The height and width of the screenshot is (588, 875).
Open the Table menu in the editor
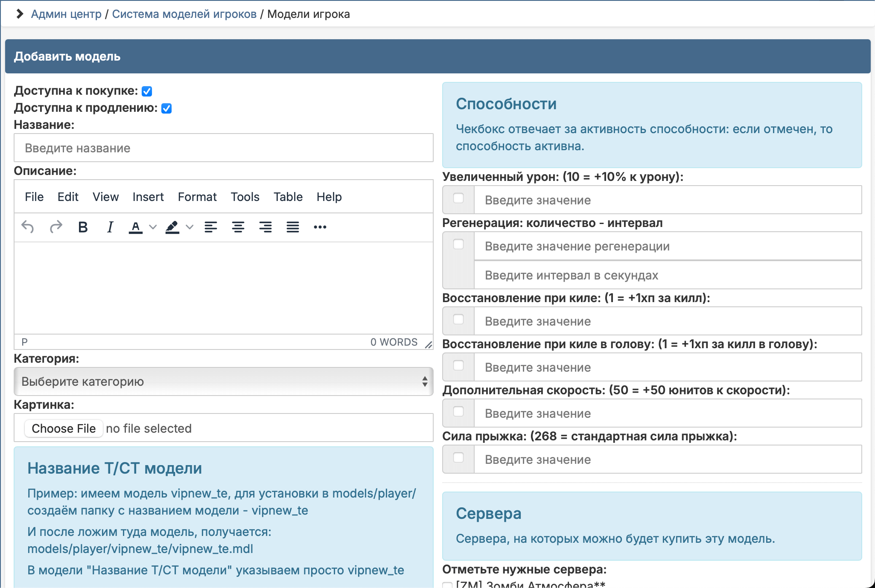coord(289,197)
